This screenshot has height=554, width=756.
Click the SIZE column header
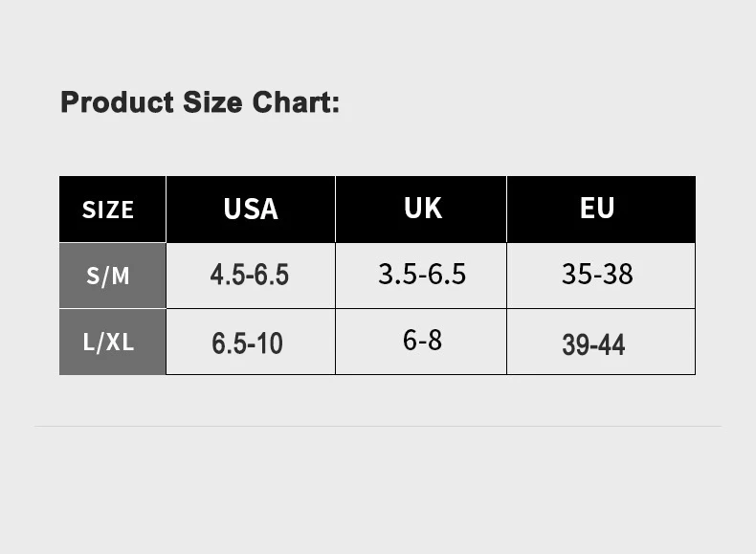[x=108, y=210]
